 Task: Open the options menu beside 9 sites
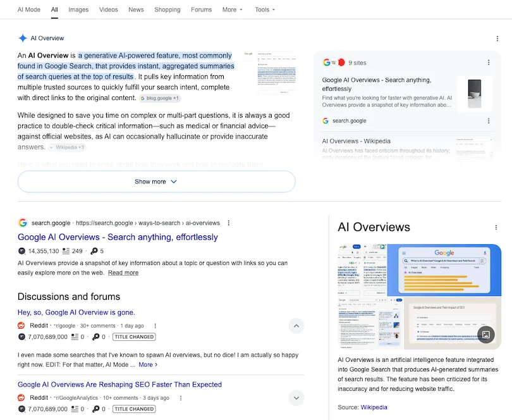click(489, 63)
